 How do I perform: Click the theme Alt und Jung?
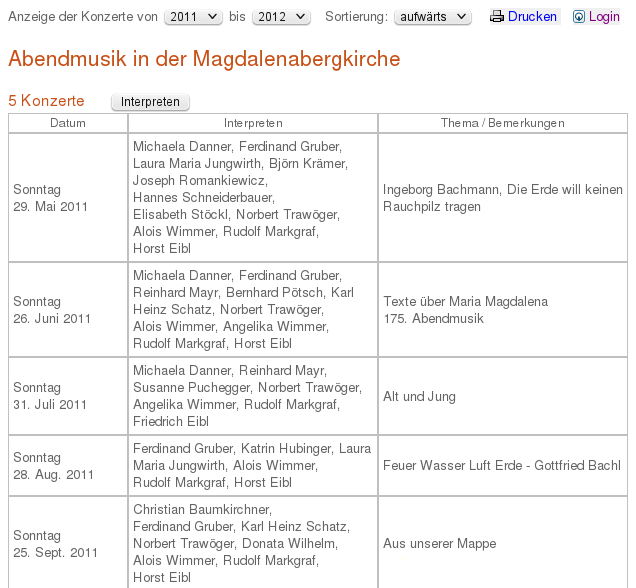[419, 396]
